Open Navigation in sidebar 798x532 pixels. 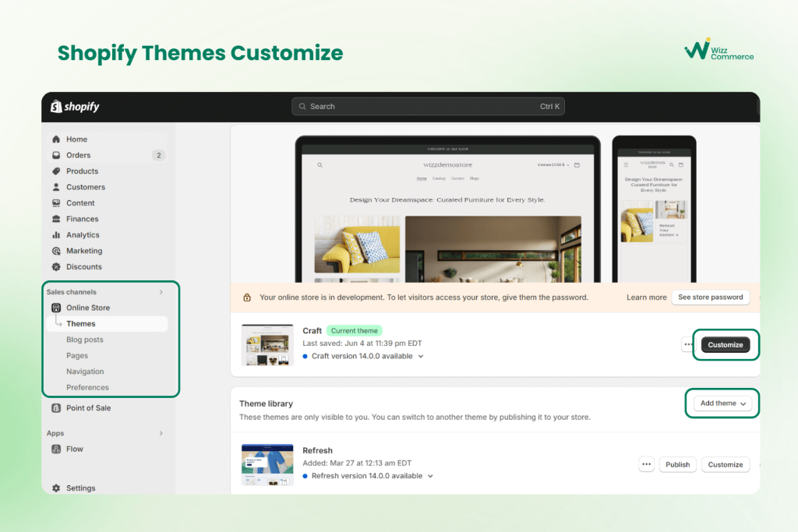coord(85,372)
